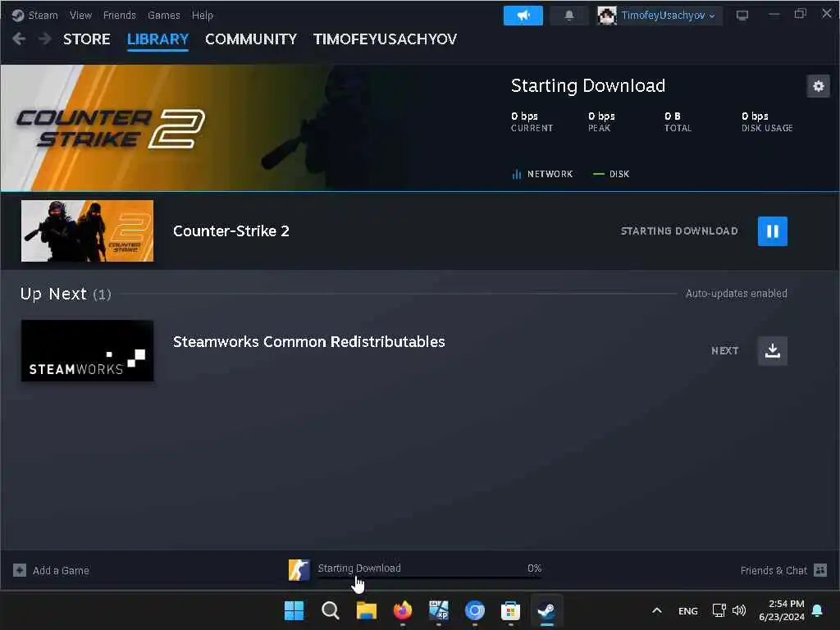
Task: Click the Add a Game plus icon
Action: [x=20, y=571]
